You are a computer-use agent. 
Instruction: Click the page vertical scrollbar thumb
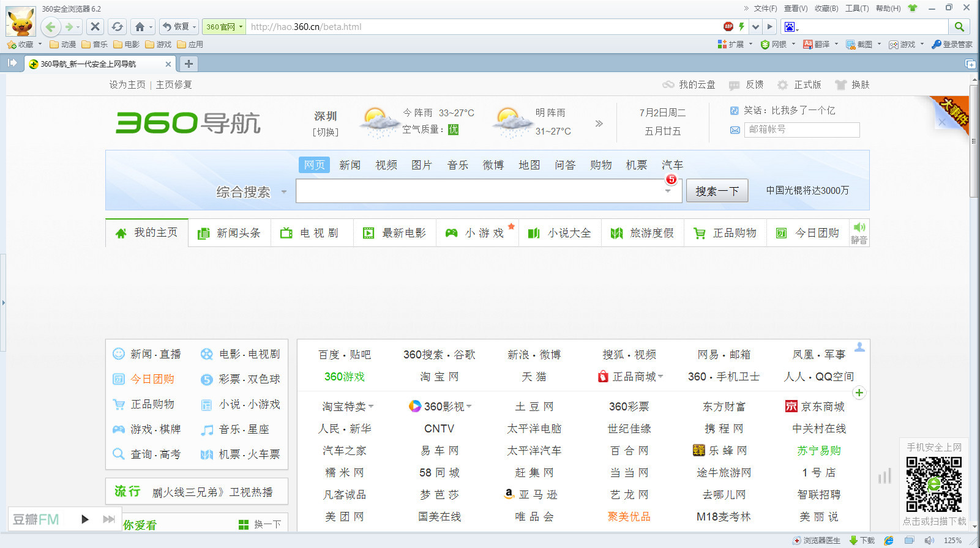[974, 142]
